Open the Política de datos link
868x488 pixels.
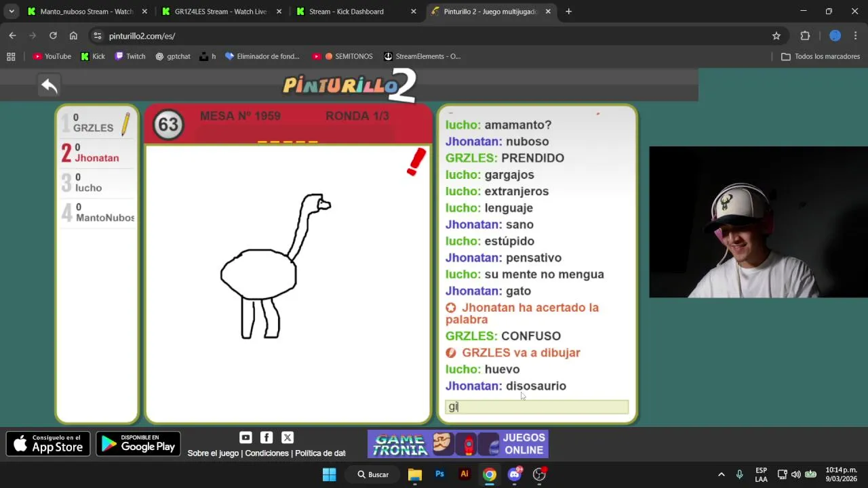pyautogui.click(x=320, y=453)
